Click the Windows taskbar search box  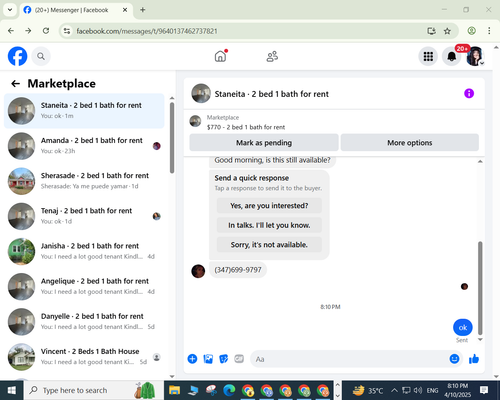pos(94,390)
